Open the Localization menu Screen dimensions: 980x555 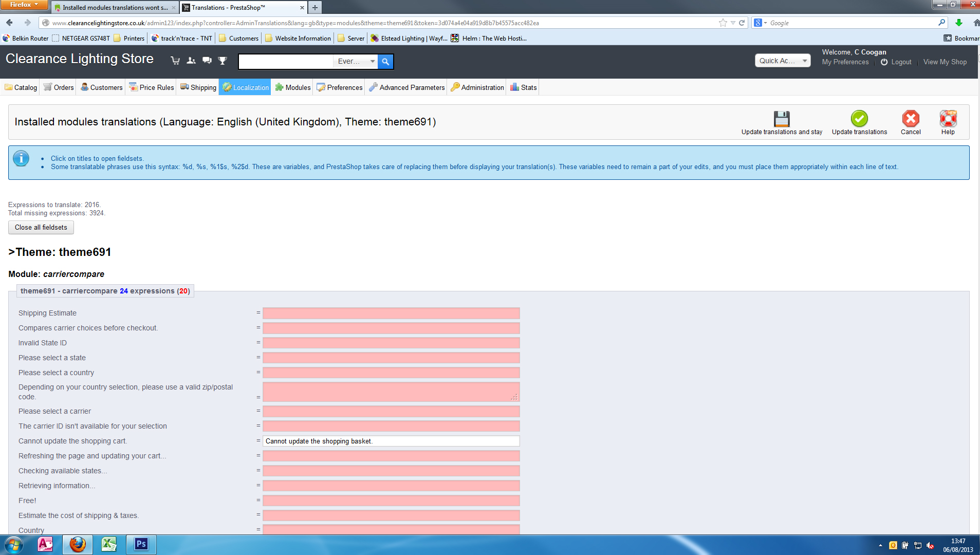pyautogui.click(x=245, y=87)
